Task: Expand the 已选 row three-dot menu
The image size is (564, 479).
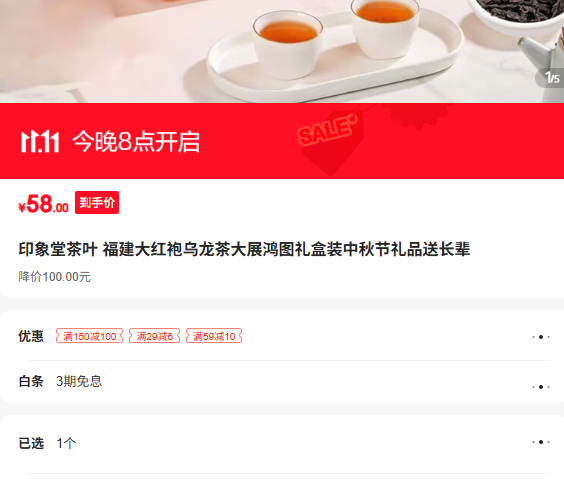Action: point(541,442)
